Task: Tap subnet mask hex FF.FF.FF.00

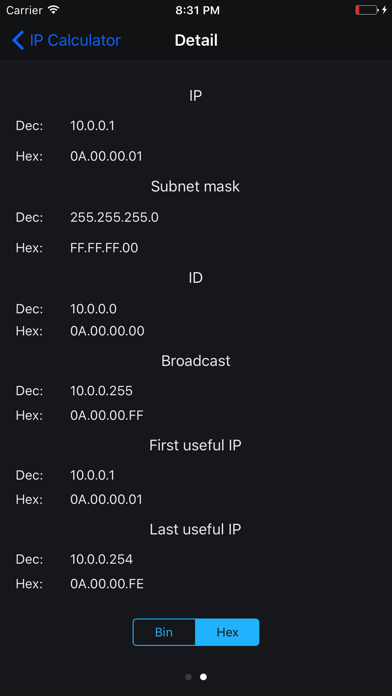Action: (x=104, y=248)
